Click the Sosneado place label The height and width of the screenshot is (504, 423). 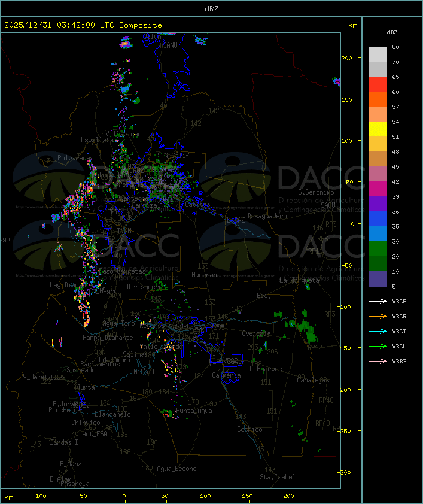click(81, 370)
